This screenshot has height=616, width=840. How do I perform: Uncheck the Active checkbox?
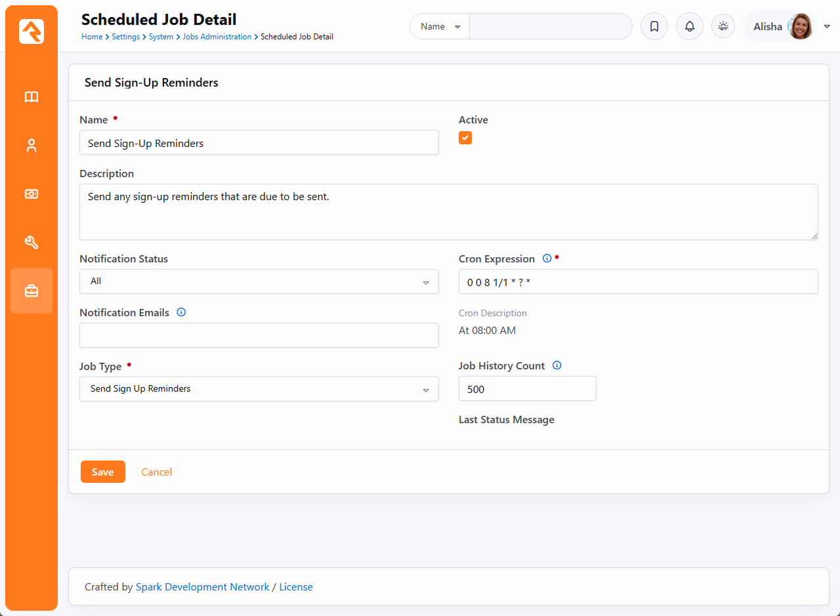[x=465, y=138]
